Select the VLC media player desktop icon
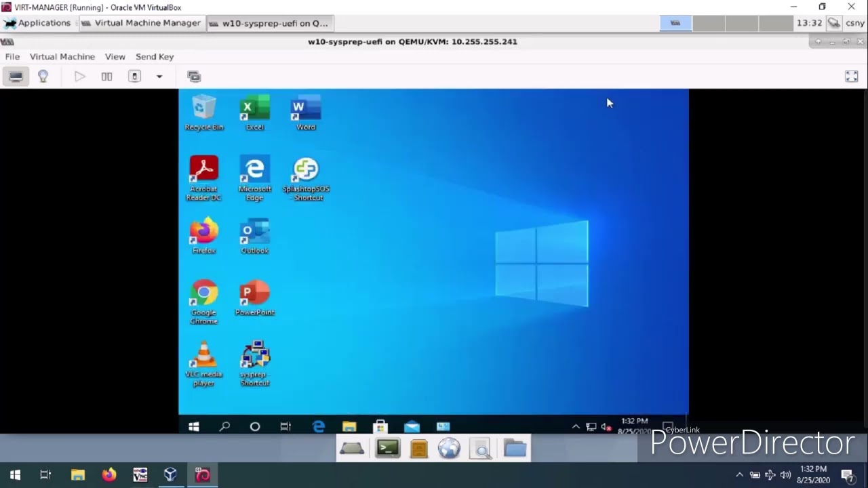 pyautogui.click(x=203, y=364)
